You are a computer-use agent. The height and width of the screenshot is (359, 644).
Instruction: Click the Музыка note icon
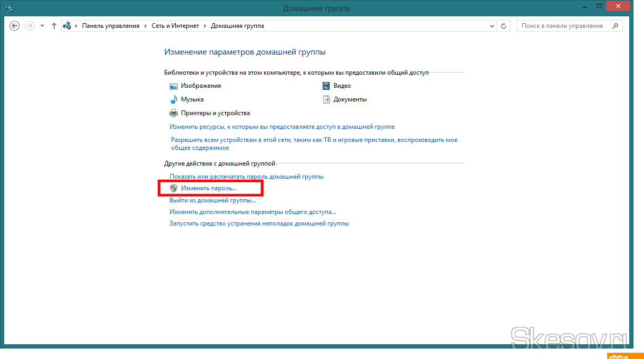pyautogui.click(x=174, y=99)
